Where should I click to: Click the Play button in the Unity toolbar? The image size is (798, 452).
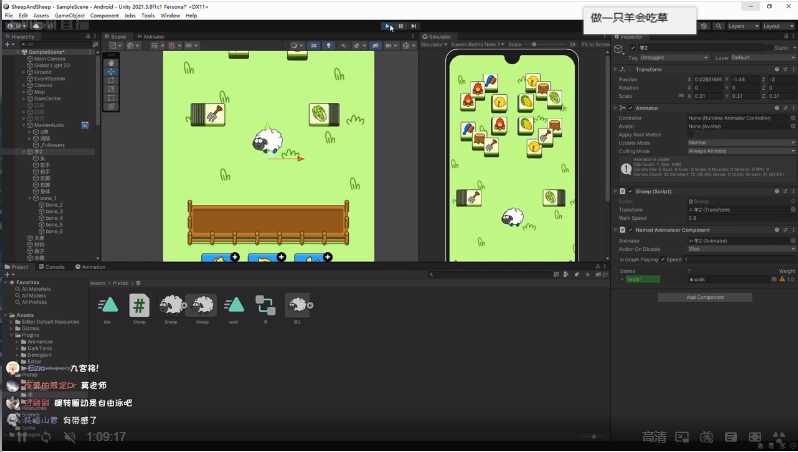(x=388, y=26)
